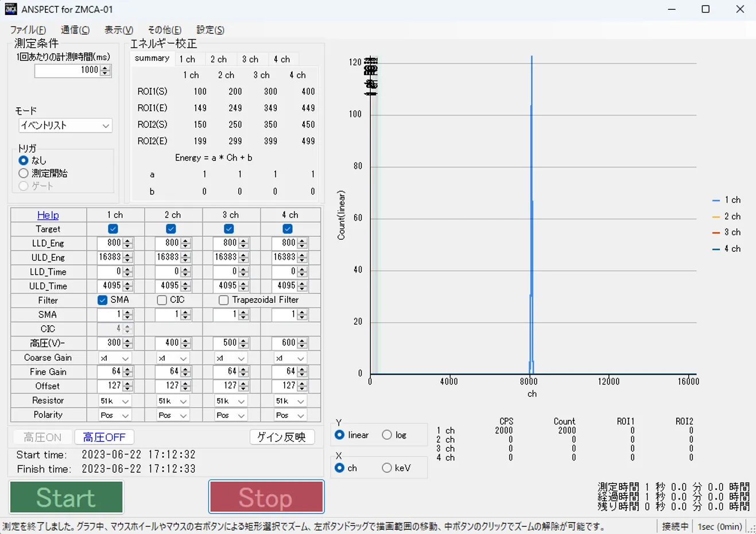Enable the CIC filter checkbox
Viewport: 756px width, 534px height.
tap(162, 300)
